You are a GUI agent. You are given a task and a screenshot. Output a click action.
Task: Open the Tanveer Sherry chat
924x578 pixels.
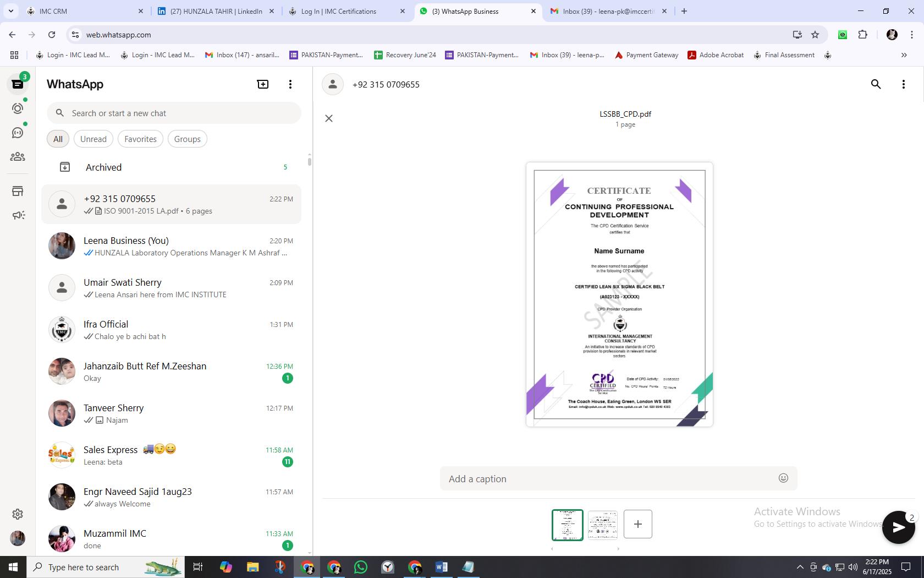172,413
